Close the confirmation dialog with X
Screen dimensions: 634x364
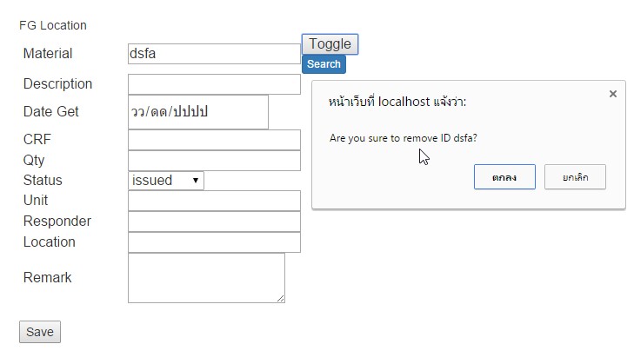point(613,94)
